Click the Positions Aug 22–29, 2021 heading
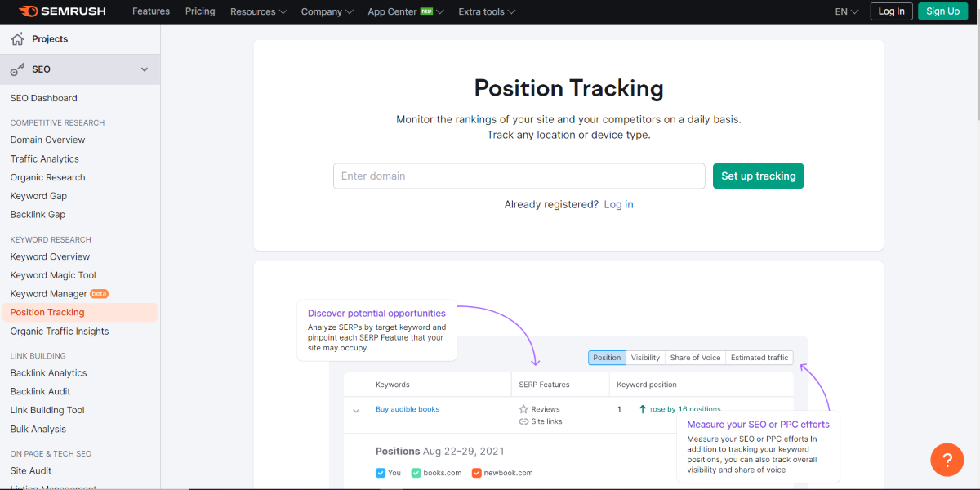 [x=440, y=451]
